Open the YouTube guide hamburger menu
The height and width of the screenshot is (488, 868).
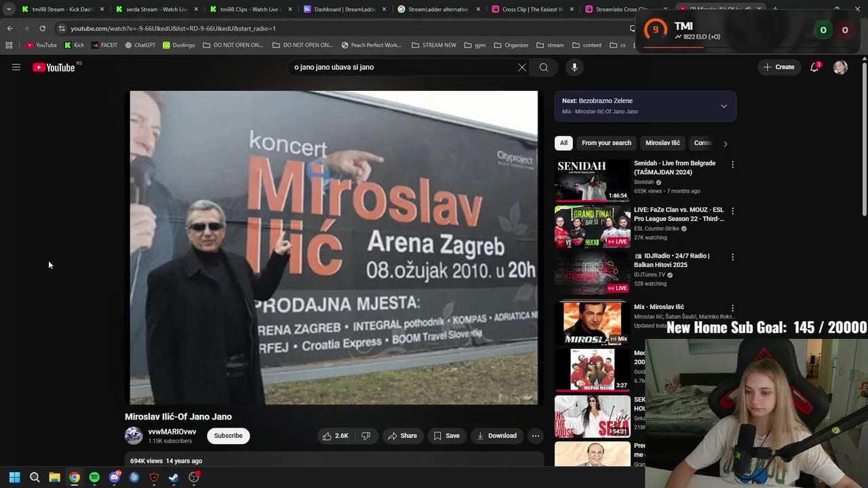tap(16, 67)
